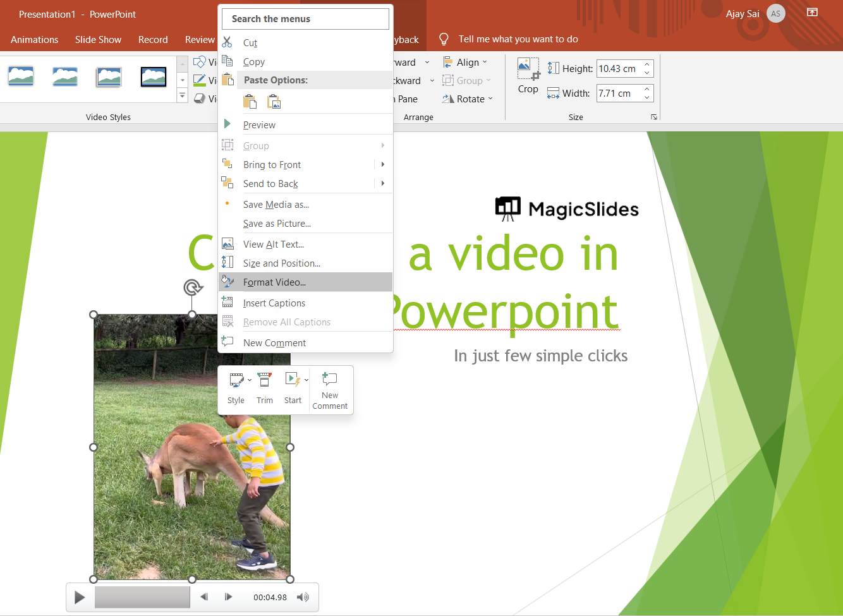
Task: Increase Width with the up spinner
Action: click(647, 89)
